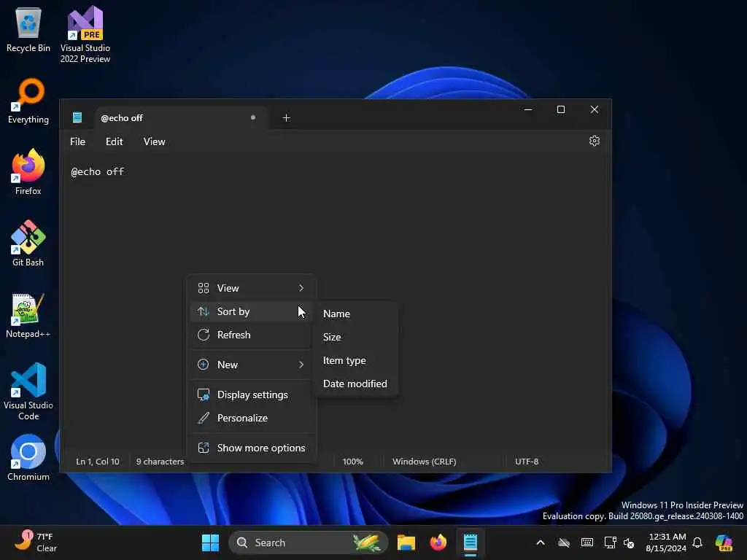Click the UTF-8 encoding indicator
Image resolution: width=747 pixels, height=560 pixels.
pyautogui.click(x=527, y=462)
